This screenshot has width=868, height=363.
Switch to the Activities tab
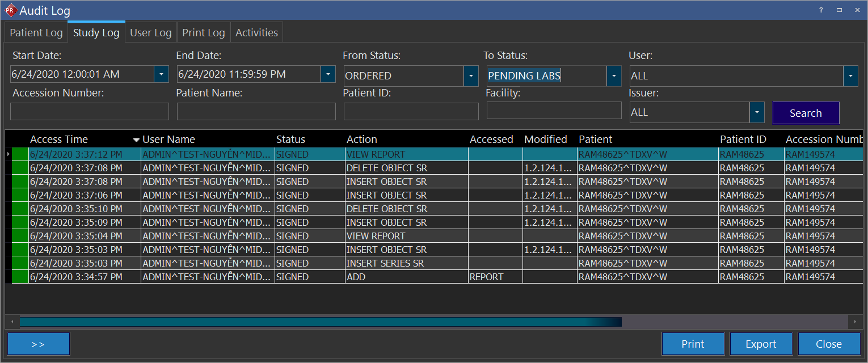[x=256, y=33]
